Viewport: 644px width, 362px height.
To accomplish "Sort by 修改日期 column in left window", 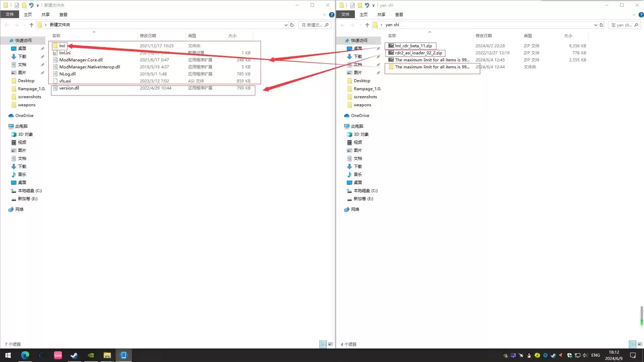I will click(148, 36).
